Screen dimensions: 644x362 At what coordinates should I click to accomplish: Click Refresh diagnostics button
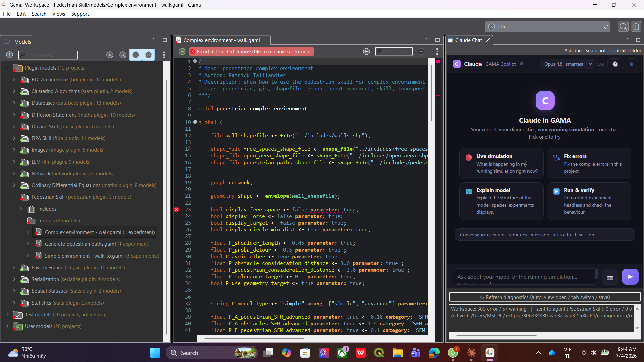point(545,297)
